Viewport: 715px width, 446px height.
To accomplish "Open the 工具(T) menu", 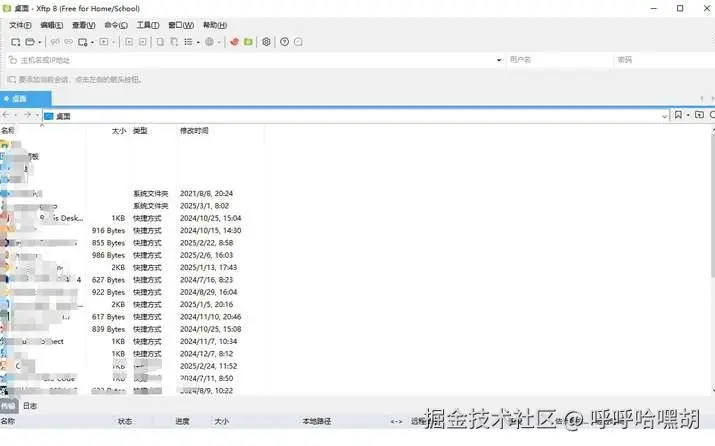I will [148, 25].
